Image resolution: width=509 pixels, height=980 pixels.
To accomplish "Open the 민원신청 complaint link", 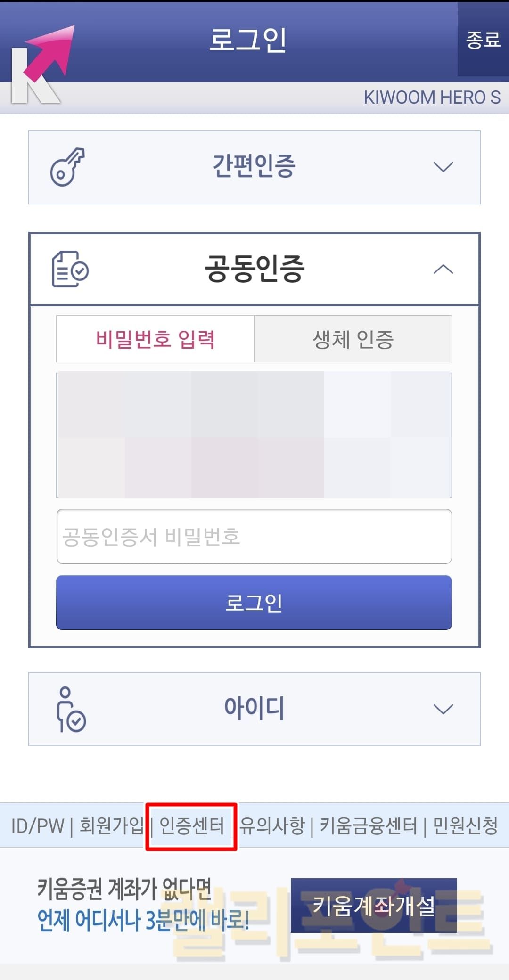I will (465, 826).
